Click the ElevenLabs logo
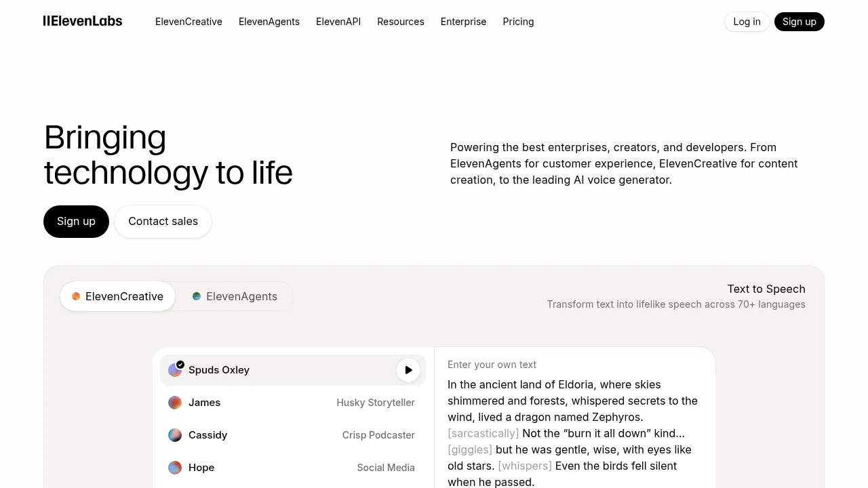This screenshot has width=868, height=488. click(83, 21)
